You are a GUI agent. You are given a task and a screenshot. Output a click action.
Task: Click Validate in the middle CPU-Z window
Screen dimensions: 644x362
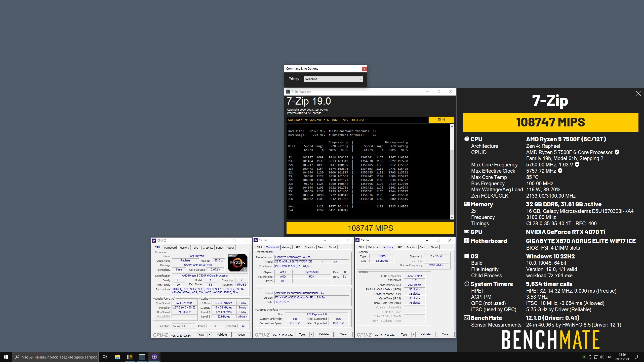(324, 334)
